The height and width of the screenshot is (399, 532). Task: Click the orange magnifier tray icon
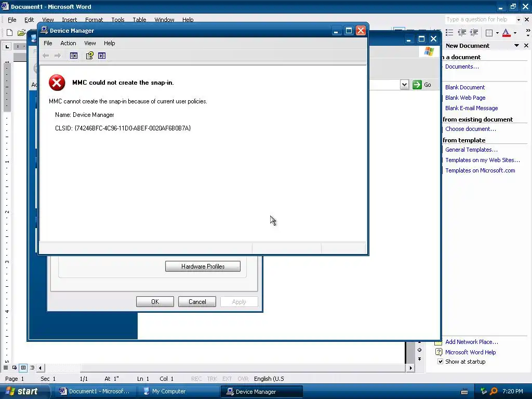pyautogui.click(x=494, y=391)
